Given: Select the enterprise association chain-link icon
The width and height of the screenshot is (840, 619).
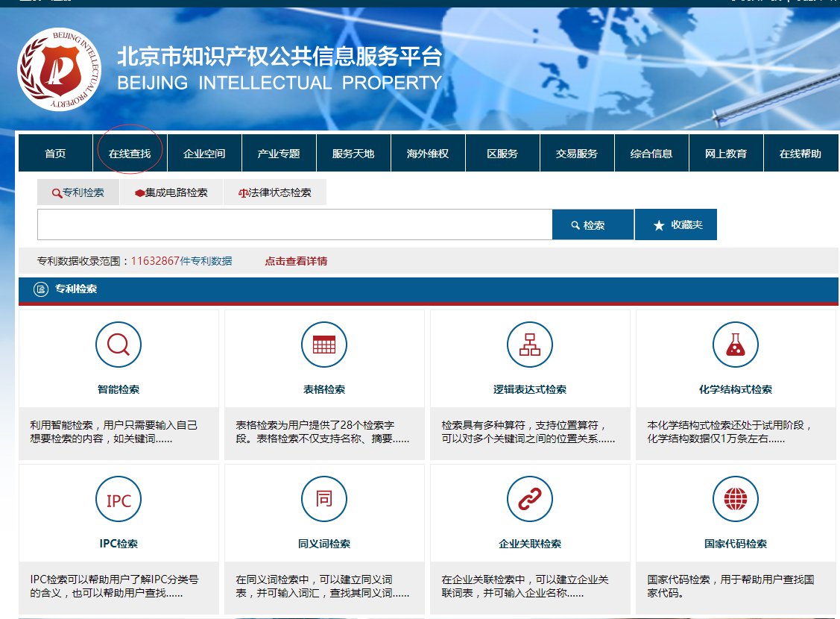Looking at the screenshot, I should tap(530, 499).
